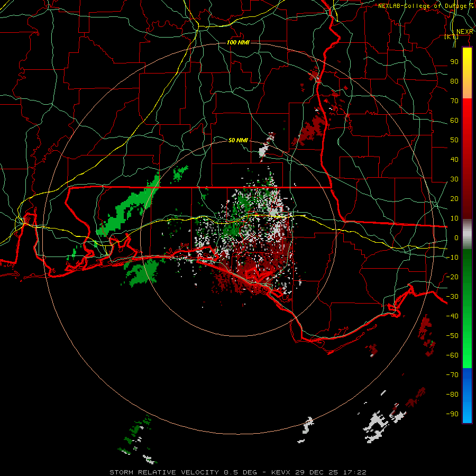The image size is (476, 476).
Task: Pick the -10 label on the legend
Action: coord(452,258)
